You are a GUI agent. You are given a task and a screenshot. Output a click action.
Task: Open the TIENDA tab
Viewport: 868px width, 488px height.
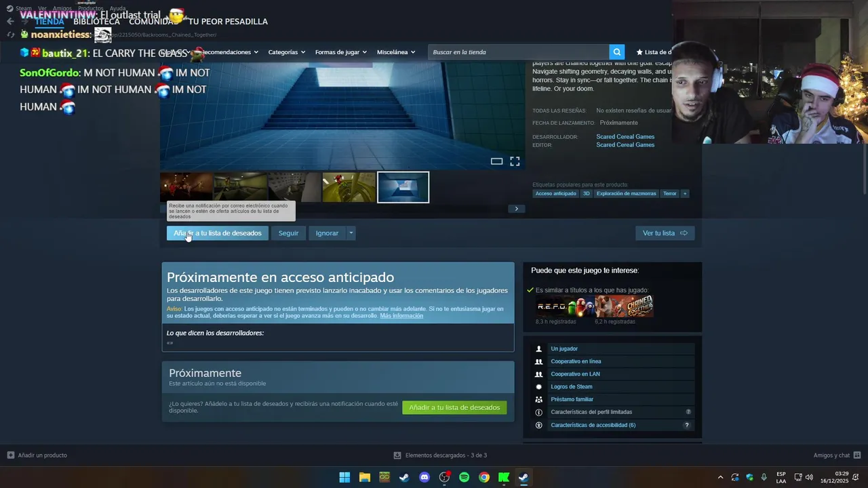click(50, 22)
